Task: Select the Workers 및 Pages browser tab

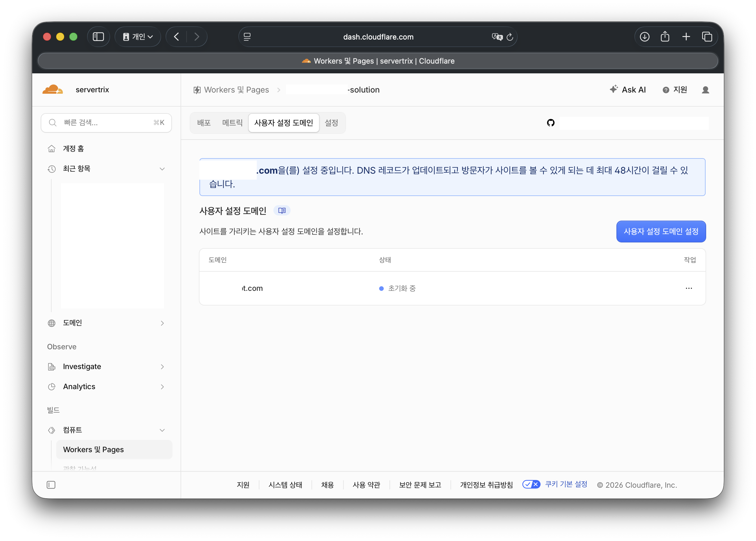Action: [378, 61]
